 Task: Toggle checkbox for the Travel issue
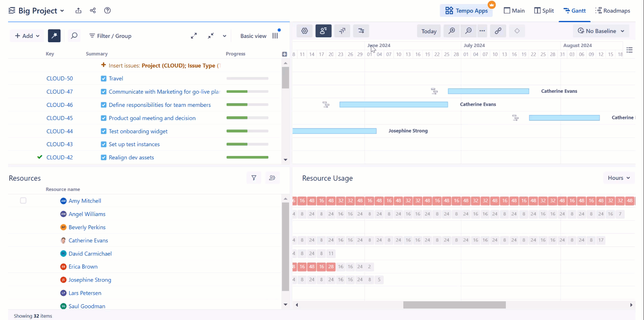(104, 79)
